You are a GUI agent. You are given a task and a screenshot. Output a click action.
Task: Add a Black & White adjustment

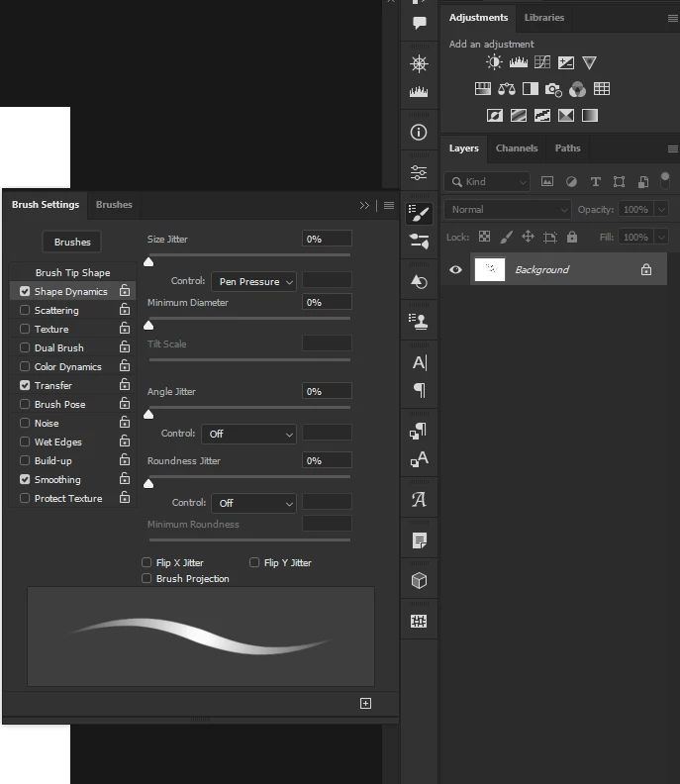530,89
